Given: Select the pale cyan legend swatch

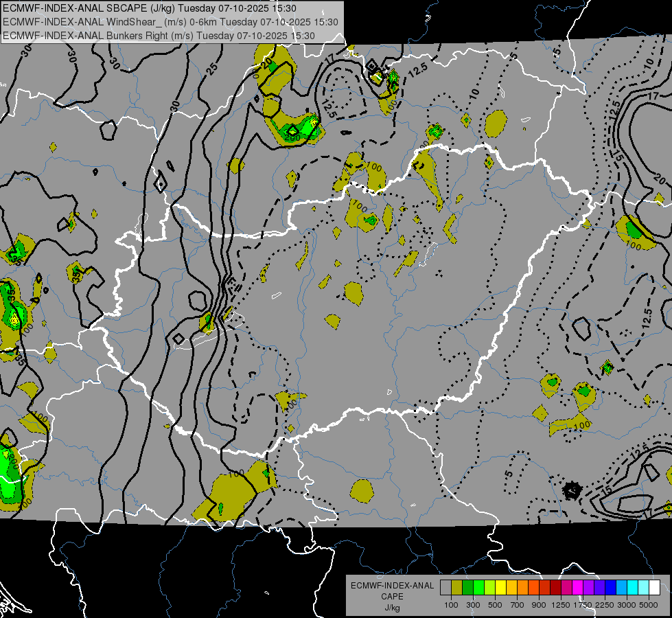Looking at the screenshot, I should coord(643,588).
